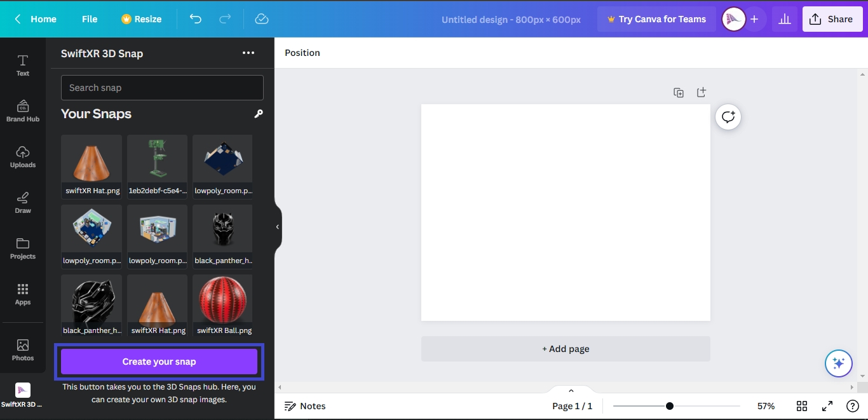
Task: Collapse the side panel with arrow handle
Action: click(278, 227)
